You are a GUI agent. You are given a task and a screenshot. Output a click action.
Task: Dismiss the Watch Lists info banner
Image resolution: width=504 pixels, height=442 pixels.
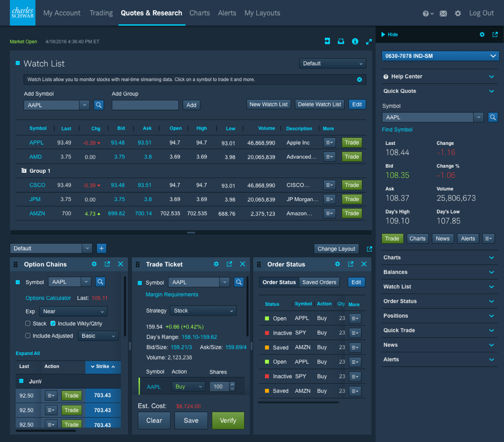coord(360,79)
